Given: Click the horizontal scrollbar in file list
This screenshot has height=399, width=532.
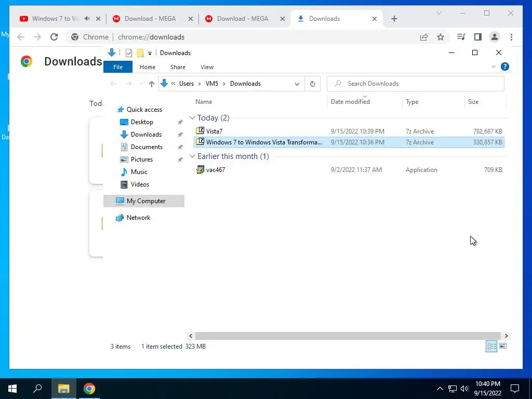Looking at the screenshot, I should tap(348, 336).
